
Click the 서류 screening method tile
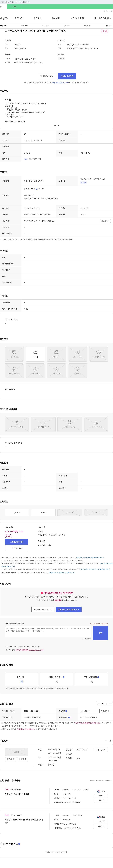click(17, 513)
